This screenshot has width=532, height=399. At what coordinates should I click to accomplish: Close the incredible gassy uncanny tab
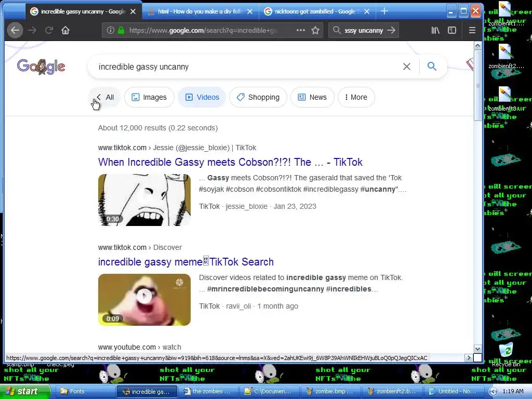pyautogui.click(x=133, y=11)
